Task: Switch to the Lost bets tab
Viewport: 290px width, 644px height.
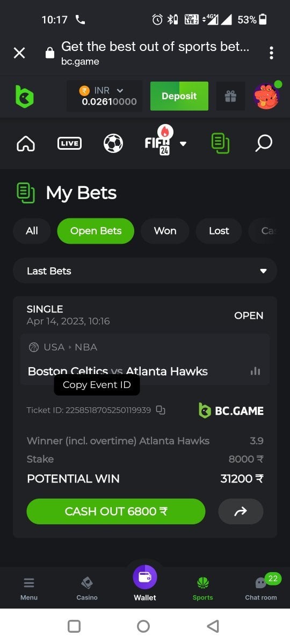Action: pos(219,231)
